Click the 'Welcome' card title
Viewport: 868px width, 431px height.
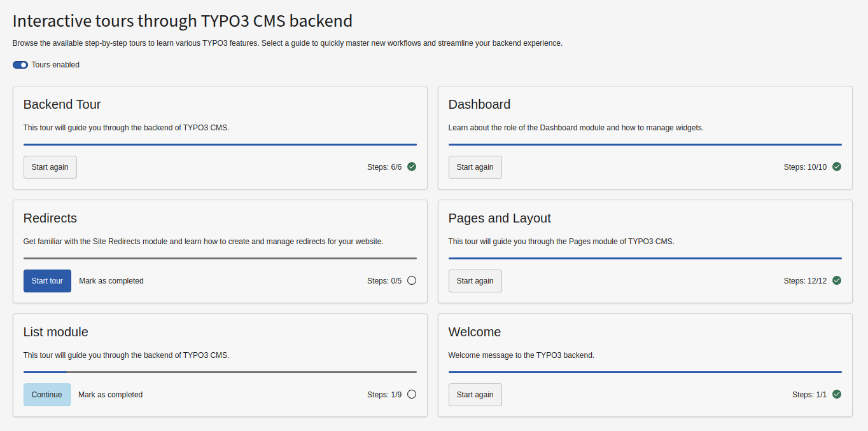tap(475, 332)
